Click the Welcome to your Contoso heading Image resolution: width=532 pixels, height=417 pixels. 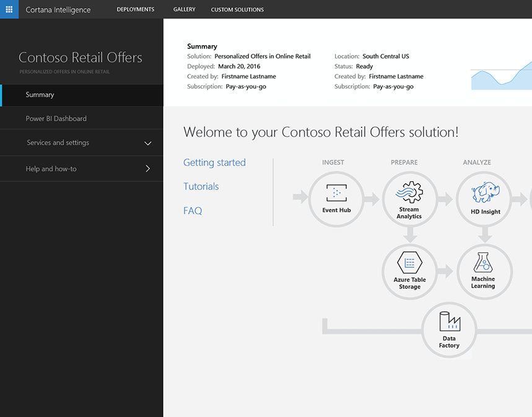pos(321,132)
